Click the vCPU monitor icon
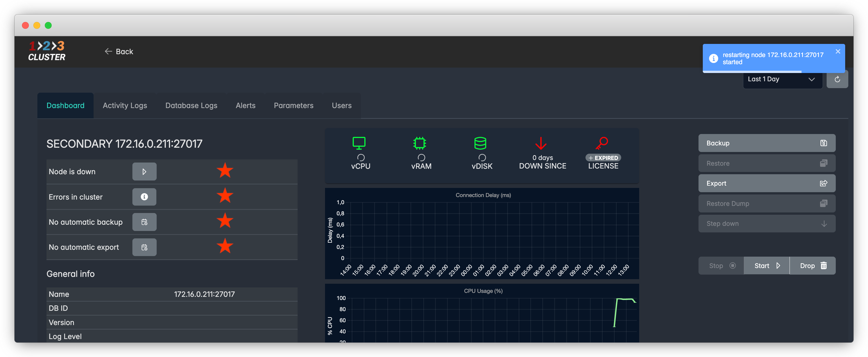Screen dimensions: 868x357 359,143
